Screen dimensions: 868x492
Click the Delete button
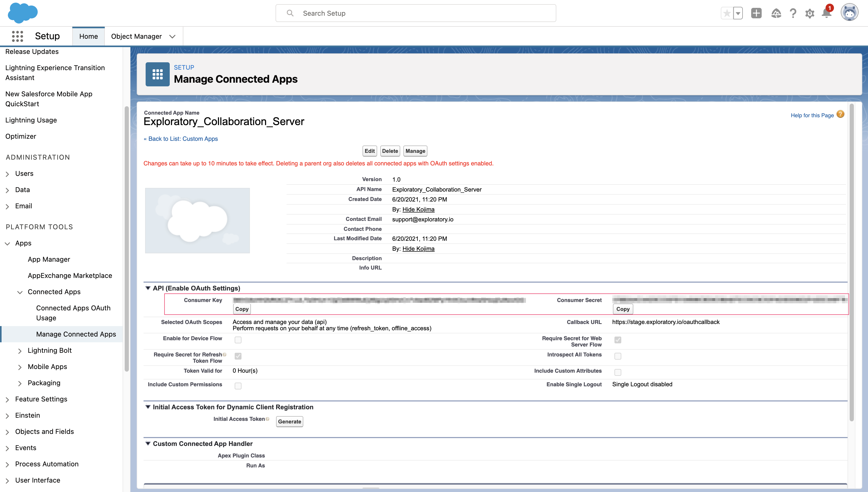[390, 151]
